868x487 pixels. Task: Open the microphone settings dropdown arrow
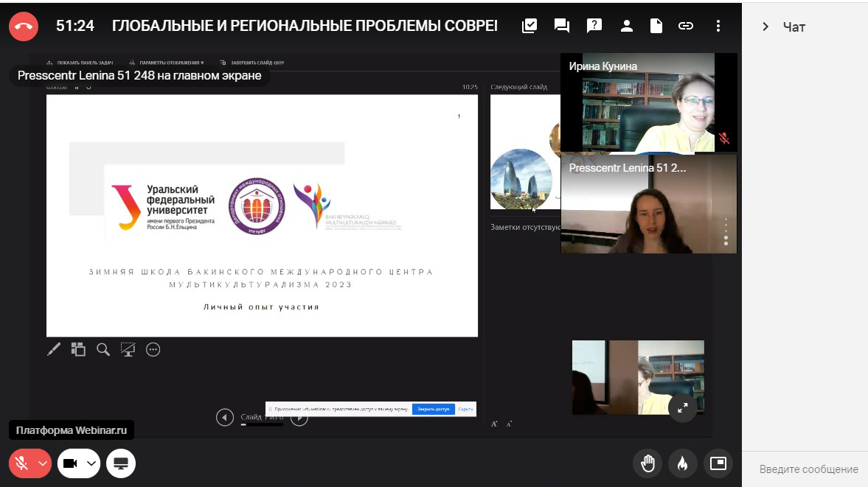click(x=43, y=463)
